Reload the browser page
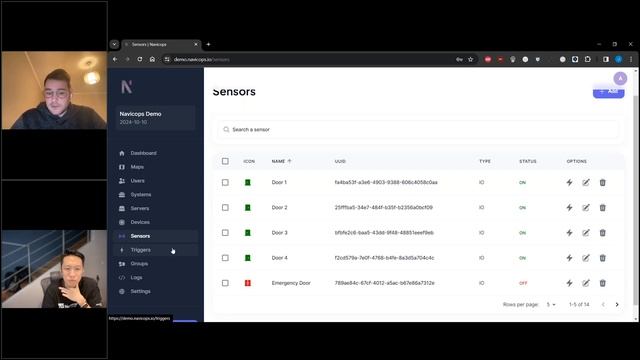640x360 pixels. 140,59
